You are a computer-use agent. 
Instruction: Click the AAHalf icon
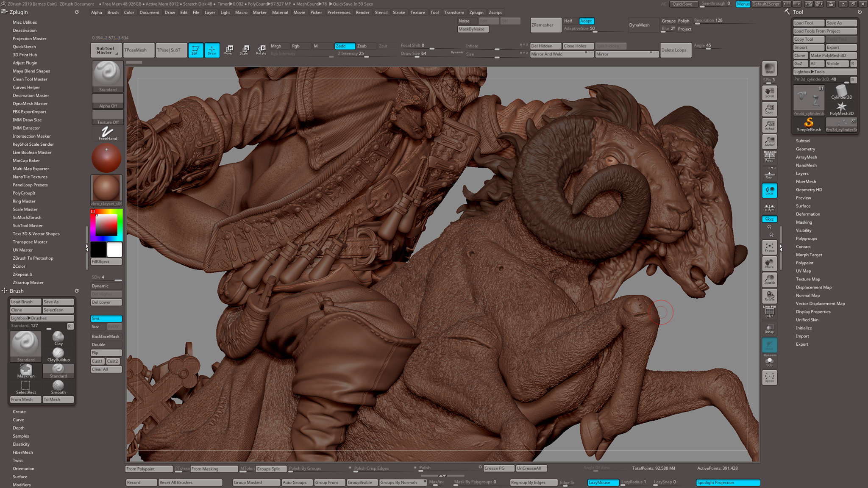point(769,141)
